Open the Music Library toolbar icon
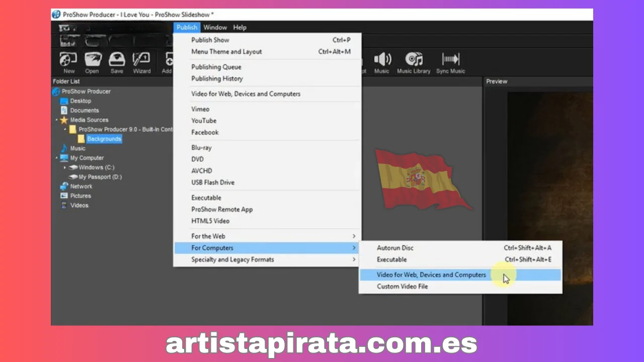This screenshot has width=644, height=362. pos(414,60)
